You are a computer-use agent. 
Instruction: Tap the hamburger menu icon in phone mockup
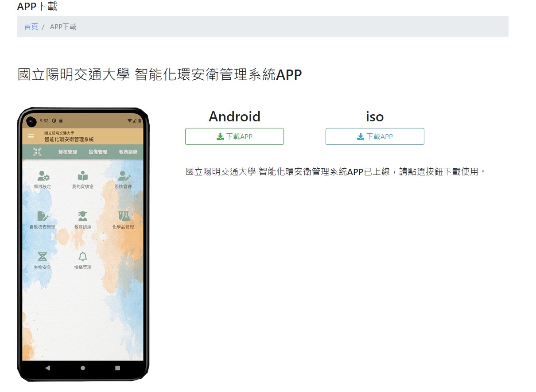[x=31, y=136]
